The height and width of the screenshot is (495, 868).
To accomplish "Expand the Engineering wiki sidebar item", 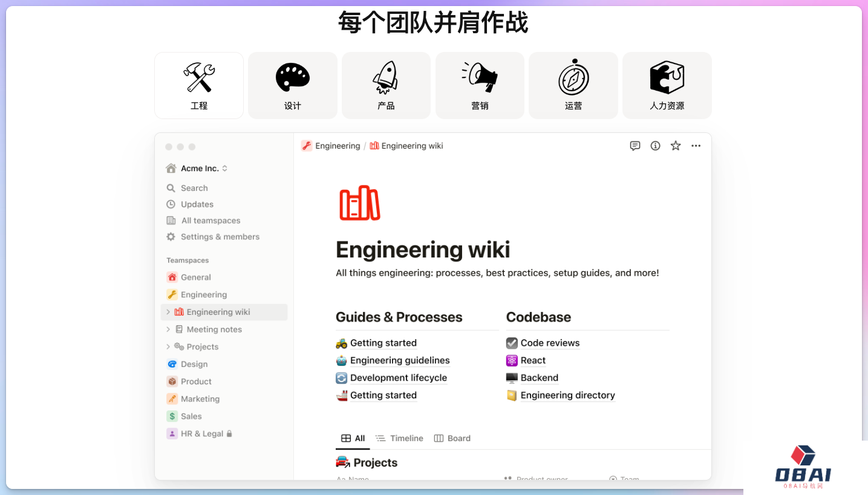I will pyautogui.click(x=168, y=312).
